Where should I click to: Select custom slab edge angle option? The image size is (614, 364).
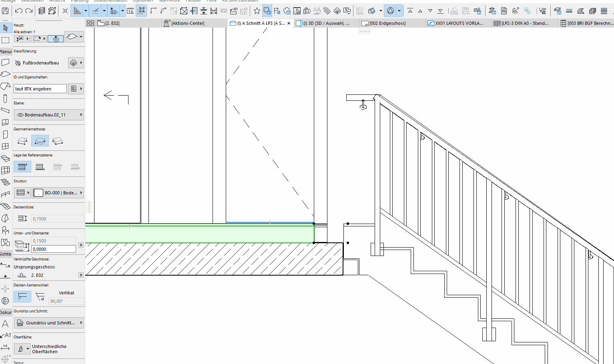tap(40, 296)
